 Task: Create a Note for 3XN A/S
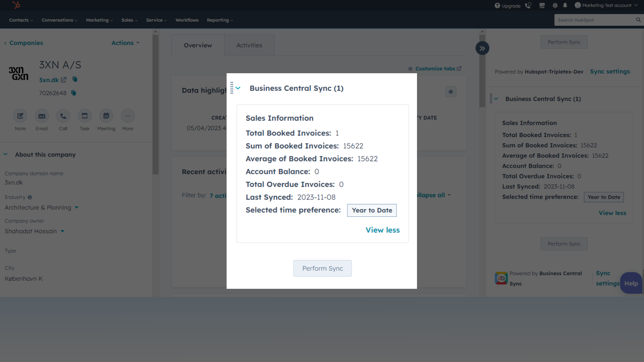(20, 116)
